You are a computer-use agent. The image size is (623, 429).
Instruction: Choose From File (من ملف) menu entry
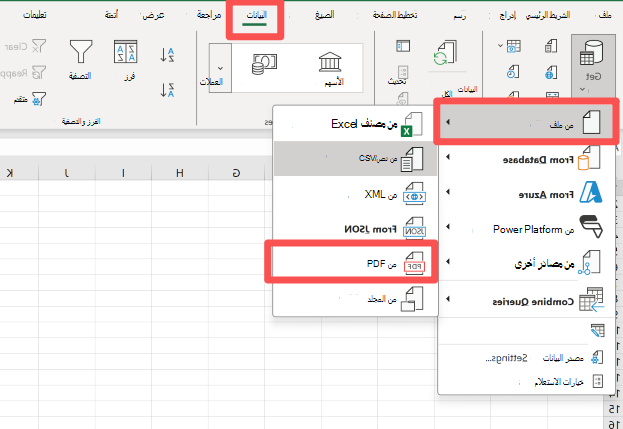tap(526, 122)
